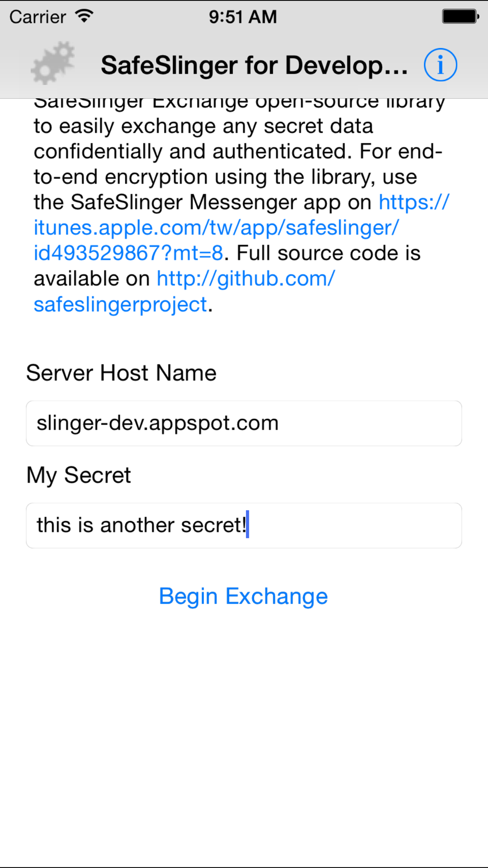The width and height of the screenshot is (488, 868).
Task: Tap the Wi-Fi signal icon in status bar
Action: [x=84, y=16]
